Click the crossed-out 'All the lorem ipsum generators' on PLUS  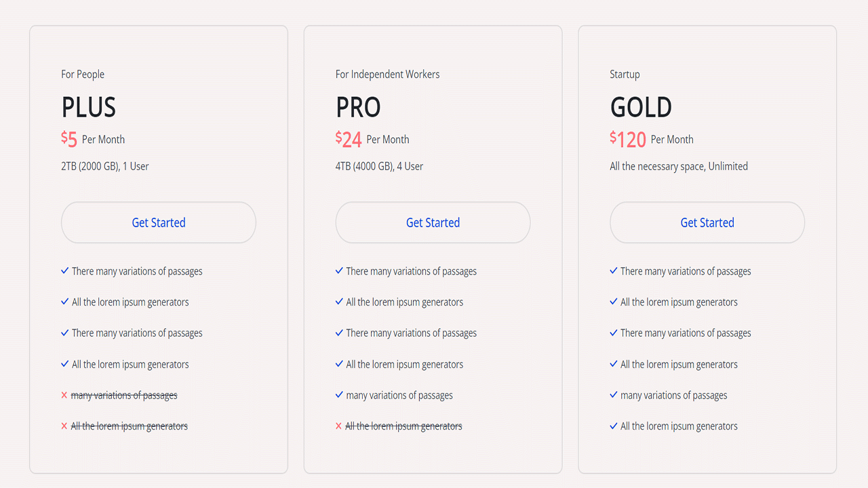click(130, 426)
